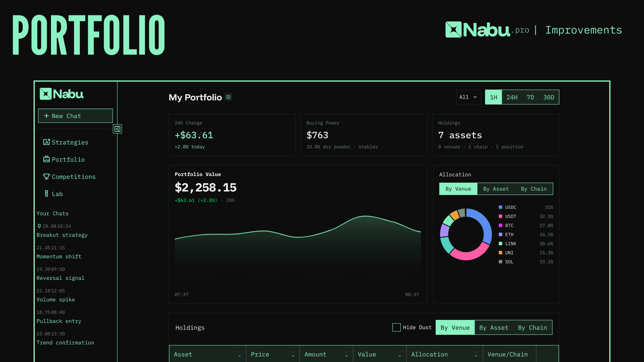Sort by Value column arrows
This screenshot has height=362, width=644.
400,355
